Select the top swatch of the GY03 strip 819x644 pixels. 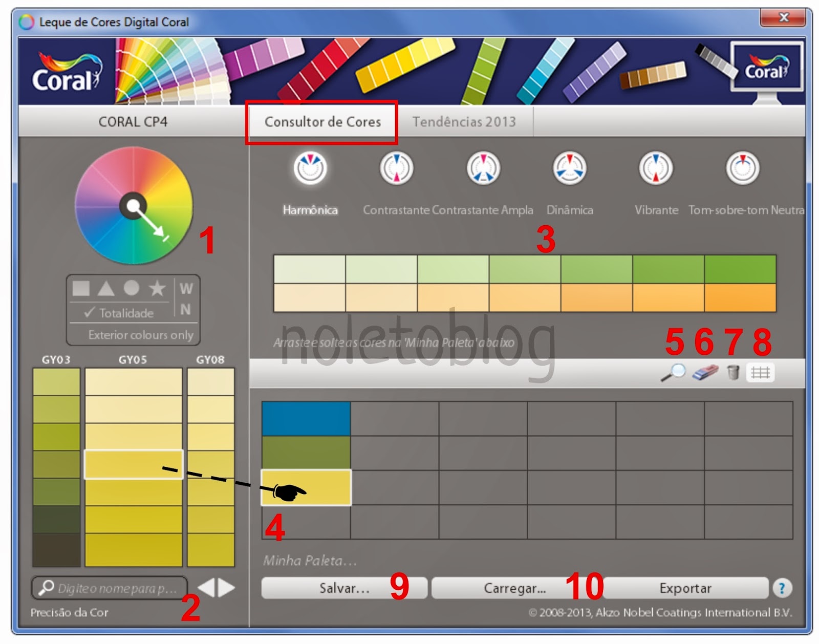(56, 382)
